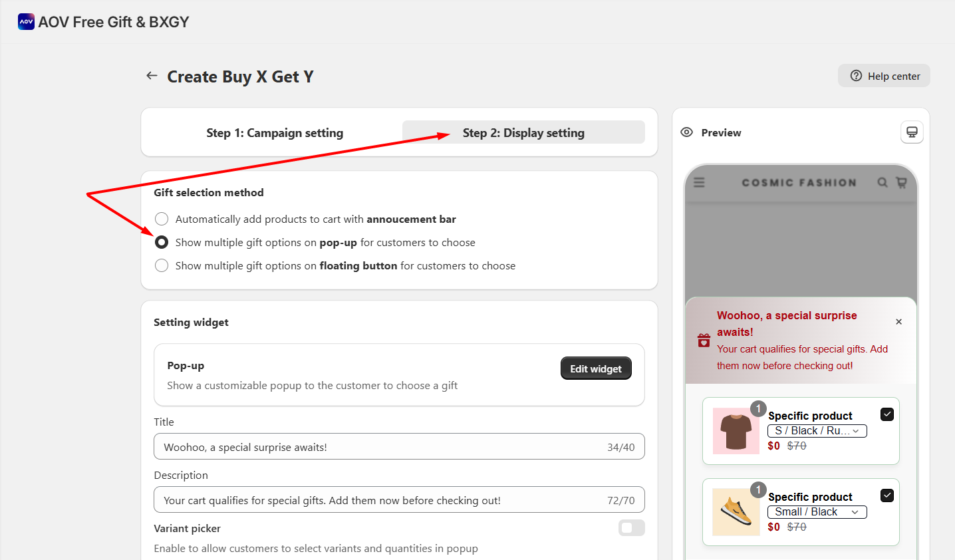
Task: Click into the Title text field
Action: [x=379, y=447]
